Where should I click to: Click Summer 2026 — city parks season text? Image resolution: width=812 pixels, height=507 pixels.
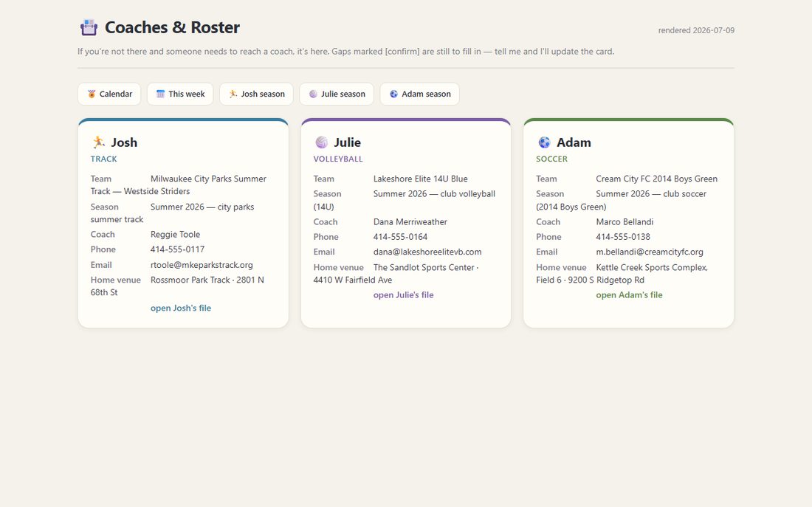(202, 207)
